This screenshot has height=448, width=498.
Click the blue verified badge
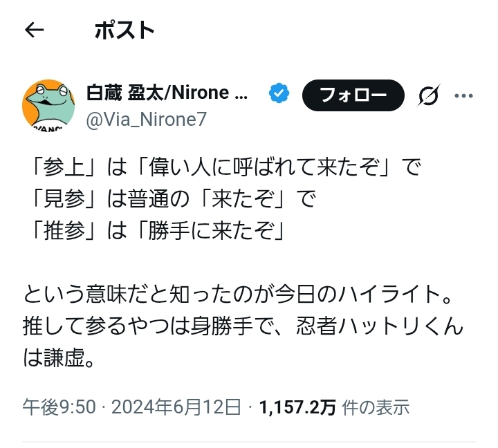[279, 93]
